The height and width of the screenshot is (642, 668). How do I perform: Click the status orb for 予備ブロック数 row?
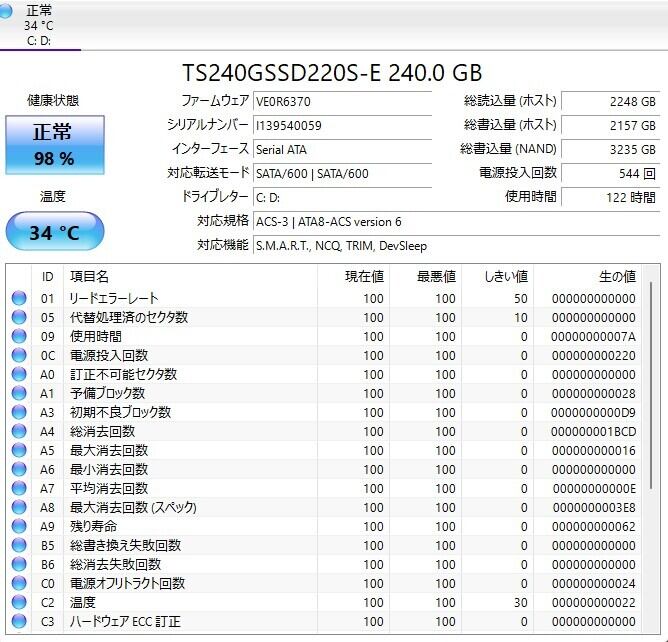(19, 393)
